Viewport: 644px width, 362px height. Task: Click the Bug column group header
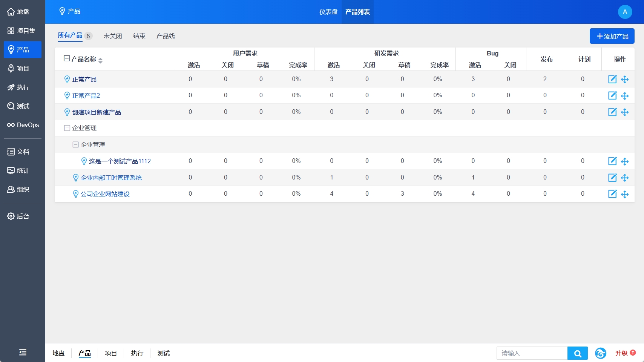tap(492, 53)
